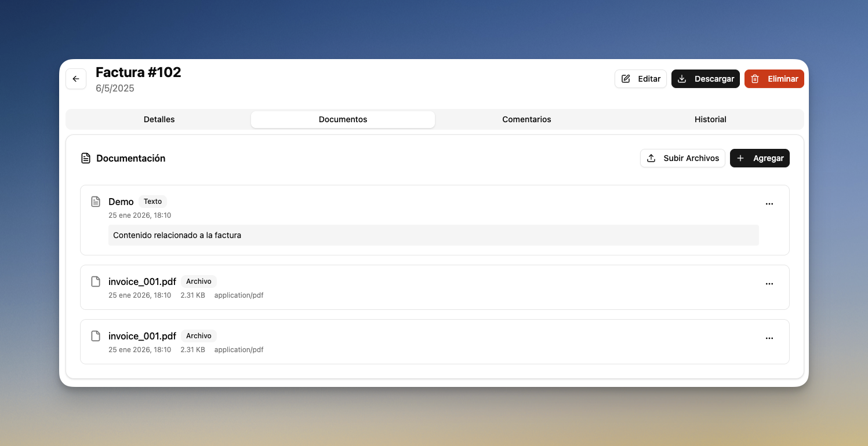Switch to the Detalles tab
Image resolution: width=868 pixels, height=446 pixels.
[x=159, y=119]
